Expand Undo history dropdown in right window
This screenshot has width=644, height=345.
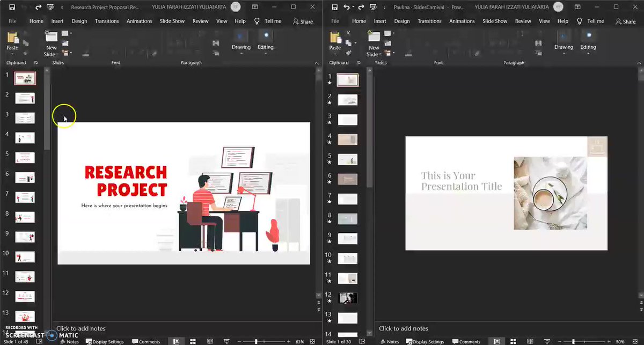click(353, 8)
